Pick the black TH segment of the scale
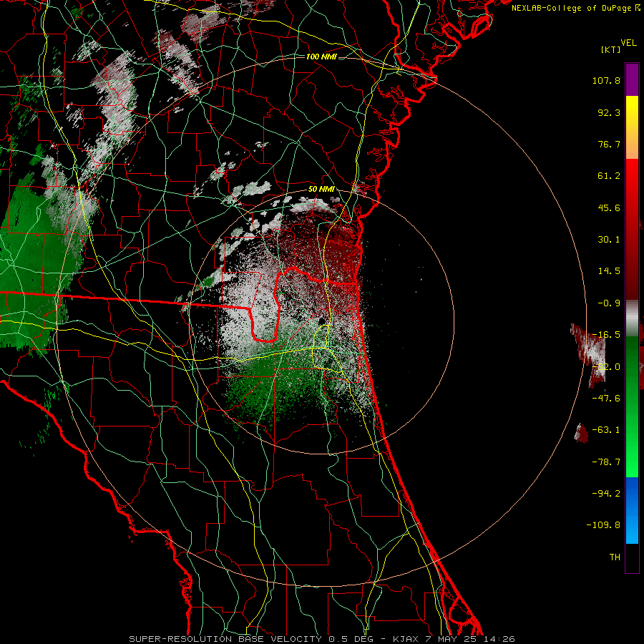644x644 pixels. tap(632, 557)
